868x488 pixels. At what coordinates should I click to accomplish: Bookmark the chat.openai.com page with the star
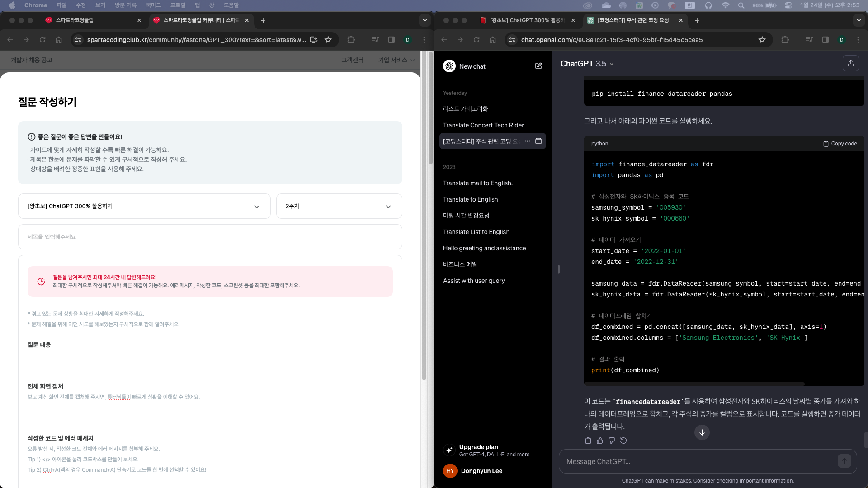tap(762, 40)
